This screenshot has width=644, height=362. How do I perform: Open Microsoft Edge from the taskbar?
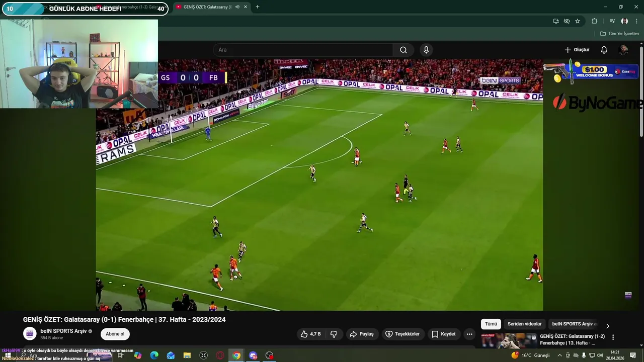(154, 355)
